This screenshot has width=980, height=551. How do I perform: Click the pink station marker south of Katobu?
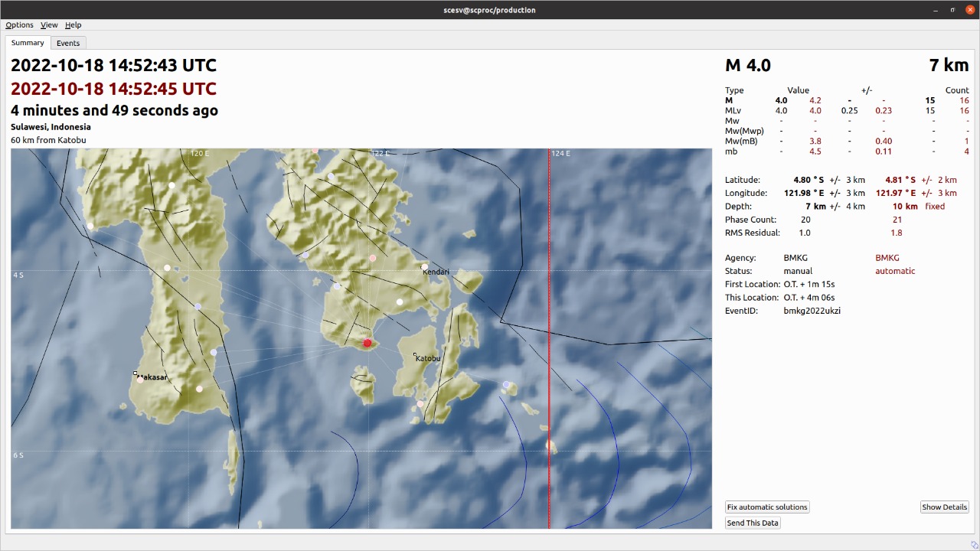pyautogui.click(x=420, y=404)
